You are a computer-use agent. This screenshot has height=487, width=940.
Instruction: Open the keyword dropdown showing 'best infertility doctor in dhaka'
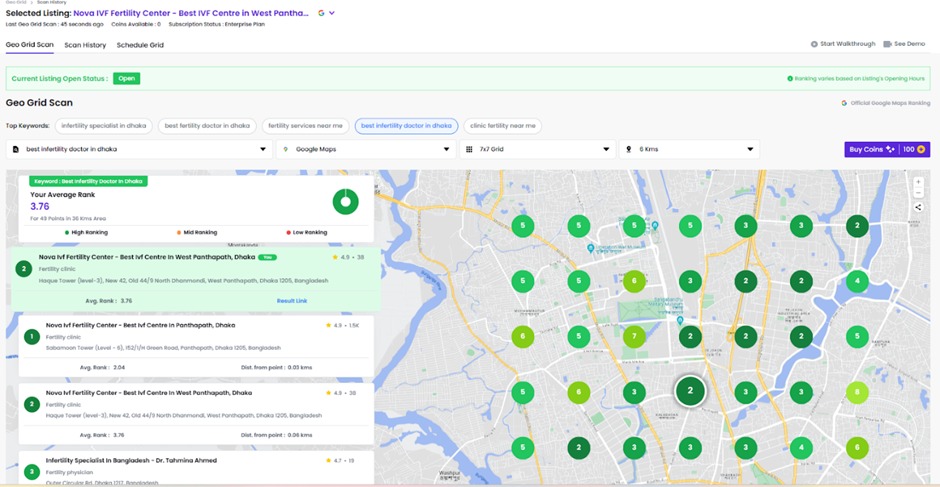pyautogui.click(x=139, y=149)
